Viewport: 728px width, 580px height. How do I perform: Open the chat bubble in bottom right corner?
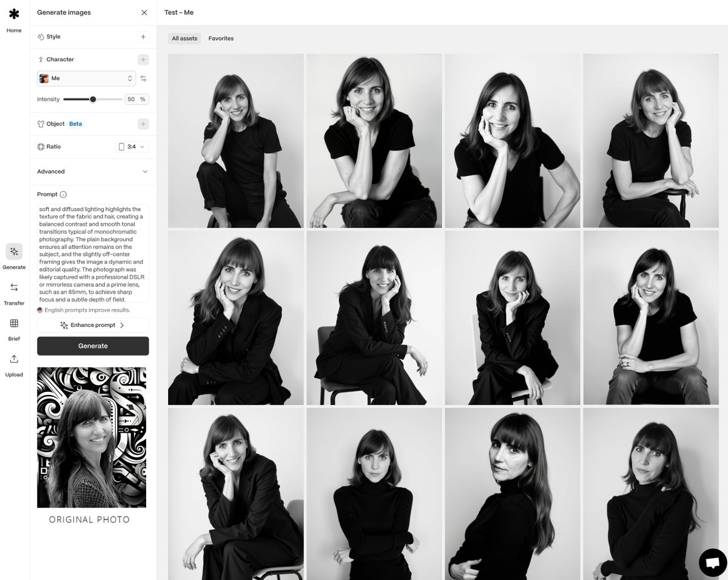point(712,563)
